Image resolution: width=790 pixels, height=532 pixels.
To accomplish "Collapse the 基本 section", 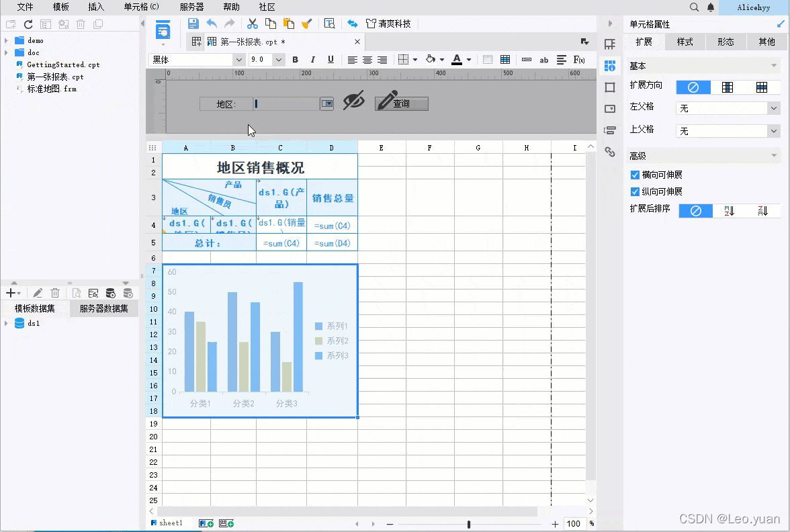I will (x=774, y=66).
